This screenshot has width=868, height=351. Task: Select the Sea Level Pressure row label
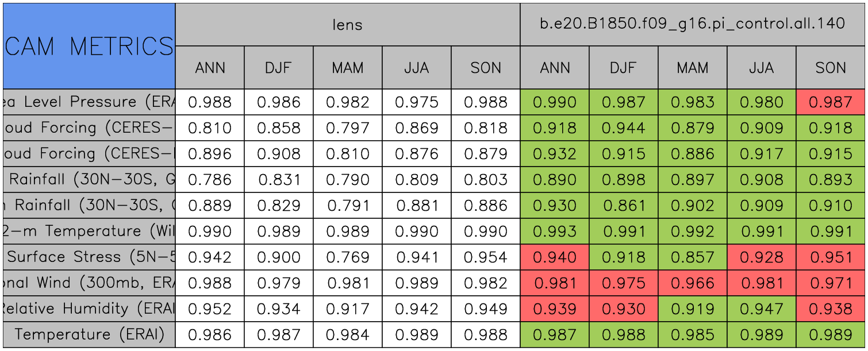(x=89, y=102)
